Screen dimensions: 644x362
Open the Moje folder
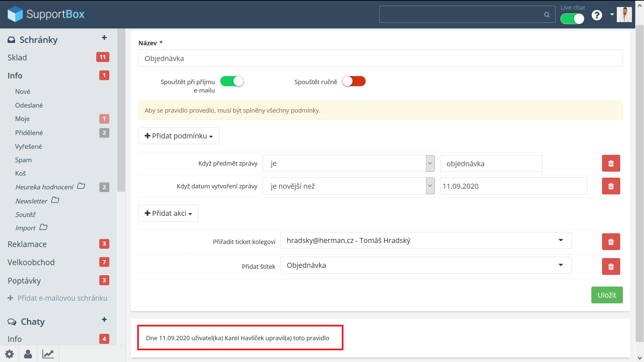tap(22, 119)
